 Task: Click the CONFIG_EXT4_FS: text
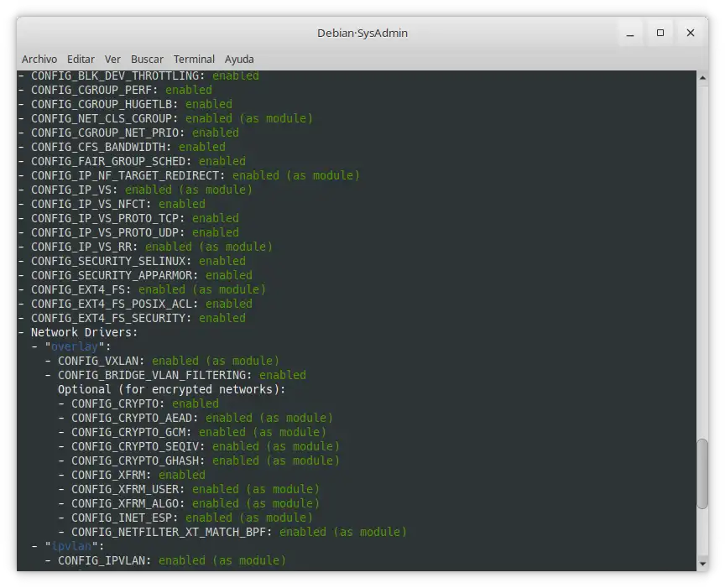[81, 289]
